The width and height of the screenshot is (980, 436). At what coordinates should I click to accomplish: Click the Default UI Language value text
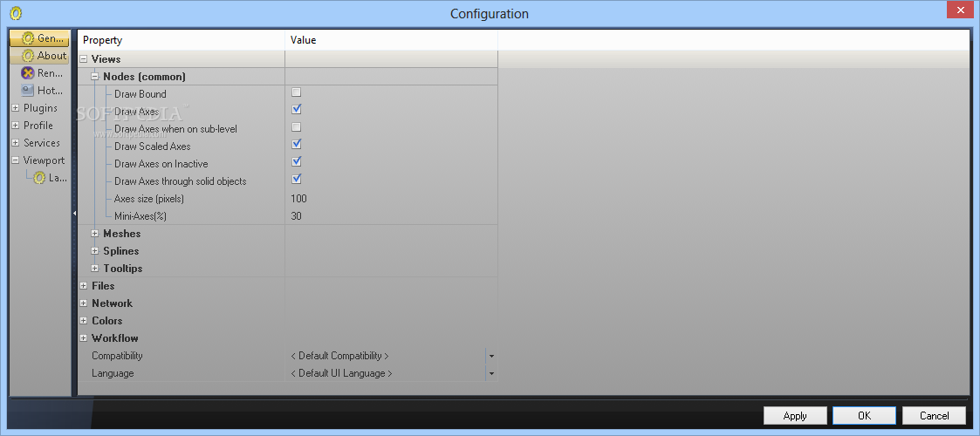341,373
